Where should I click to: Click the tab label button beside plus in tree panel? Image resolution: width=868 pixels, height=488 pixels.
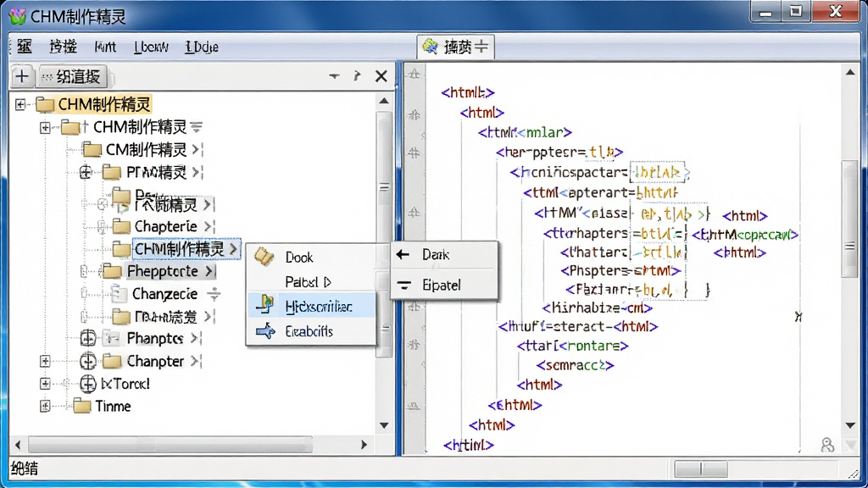tap(72, 76)
